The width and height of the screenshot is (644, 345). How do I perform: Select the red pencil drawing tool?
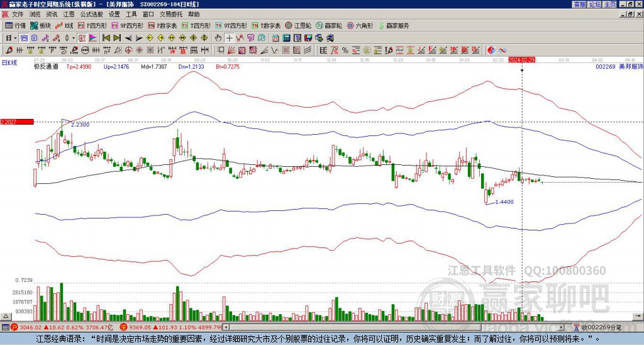[x=9, y=50]
